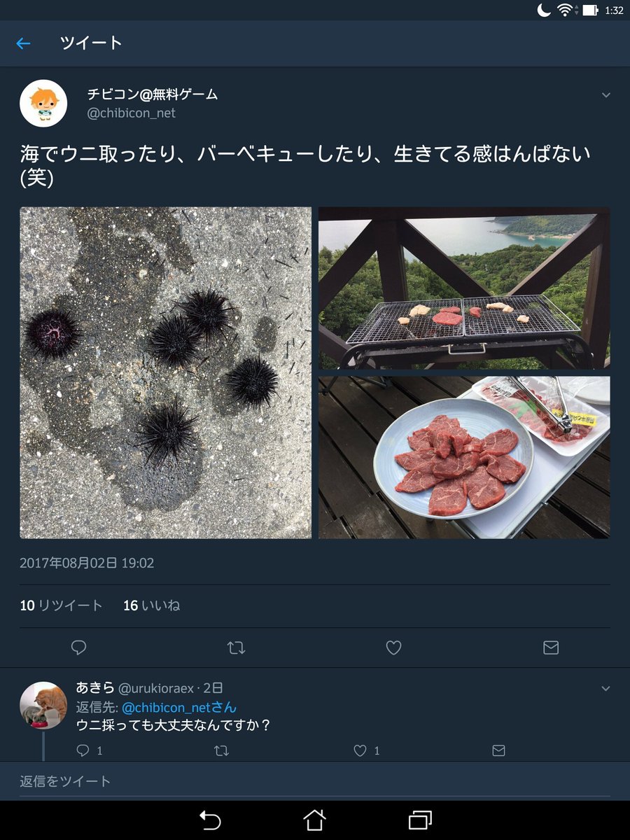Open あきら's cat profile picture
The width and height of the screenshot is (630, 840).
click(x=43, y=706)
